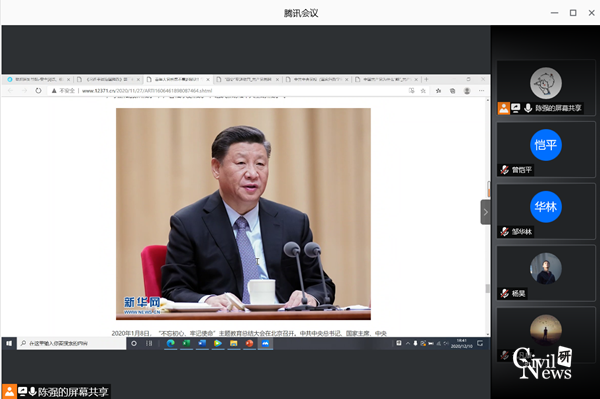Click the muted microphone icon beside 邹华林
This screenshot has height=399, width=600.
pyautogui.click(x=505, y=231)
